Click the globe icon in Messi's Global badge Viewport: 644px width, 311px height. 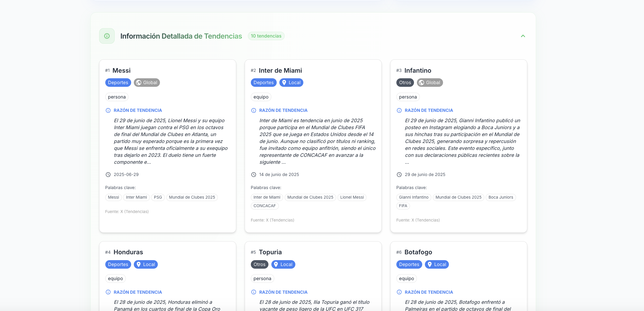(x=138, y=82)
